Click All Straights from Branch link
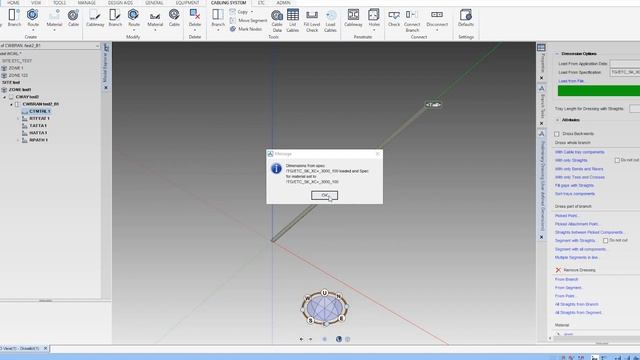Viewport: 640px width, 360px height. 577,304
